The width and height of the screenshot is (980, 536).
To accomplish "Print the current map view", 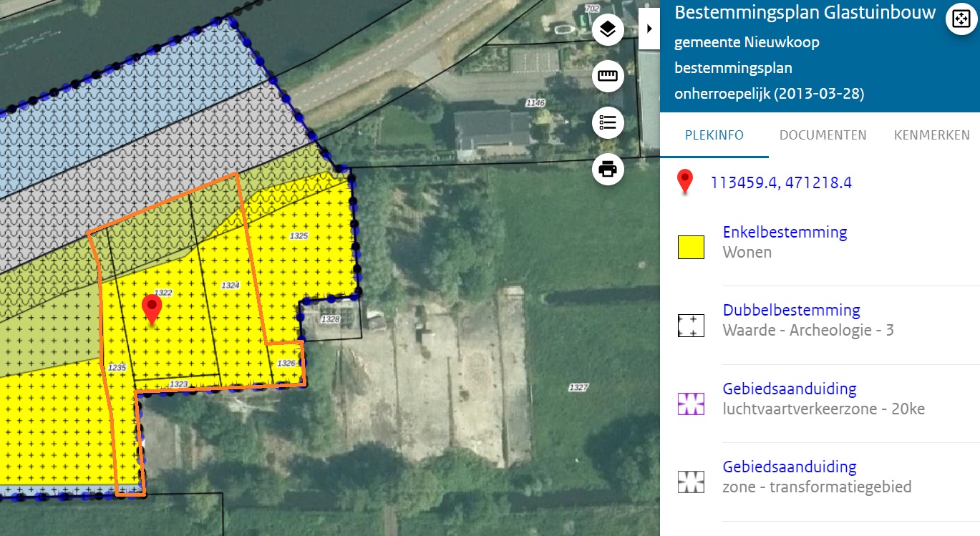I will 608,170.
